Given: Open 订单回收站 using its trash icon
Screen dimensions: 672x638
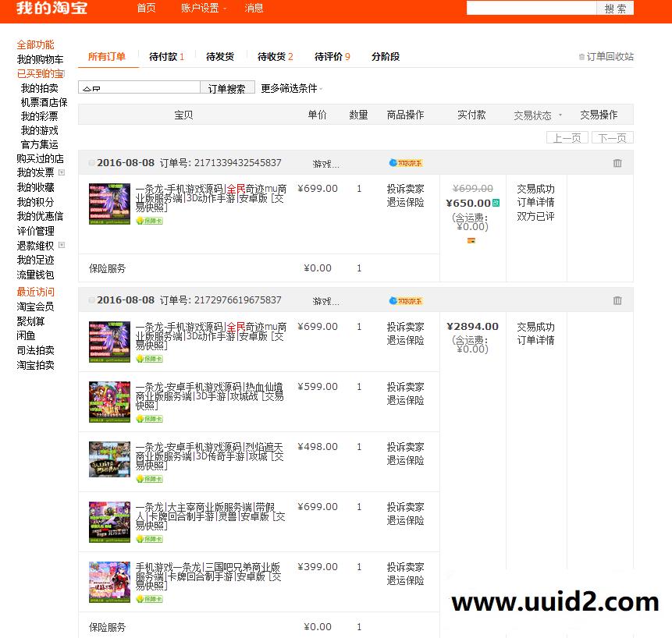Looking at the screenshot, I should tap(582, 56).
